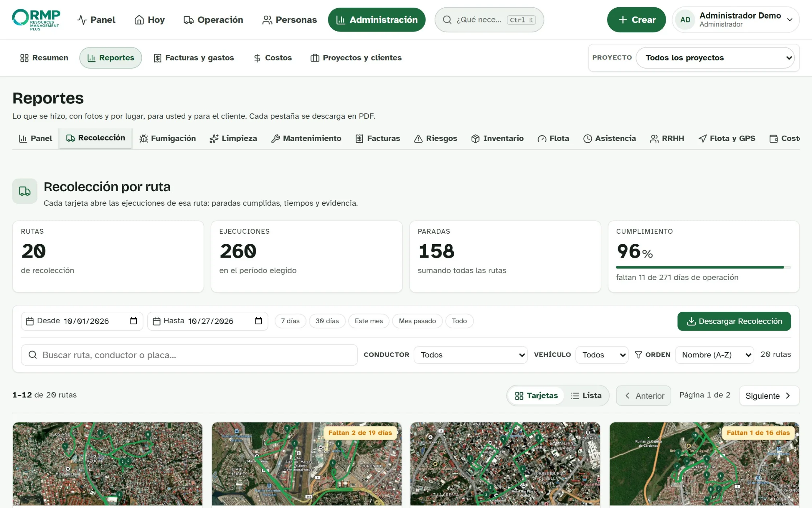Open the Operación menu
812x508 pixels.
click(213, 20)
